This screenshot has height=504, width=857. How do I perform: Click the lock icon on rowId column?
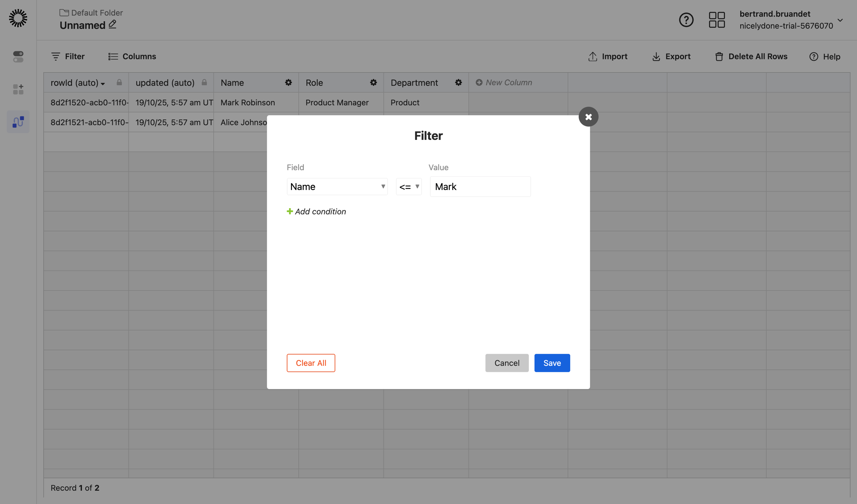point(119,82)
